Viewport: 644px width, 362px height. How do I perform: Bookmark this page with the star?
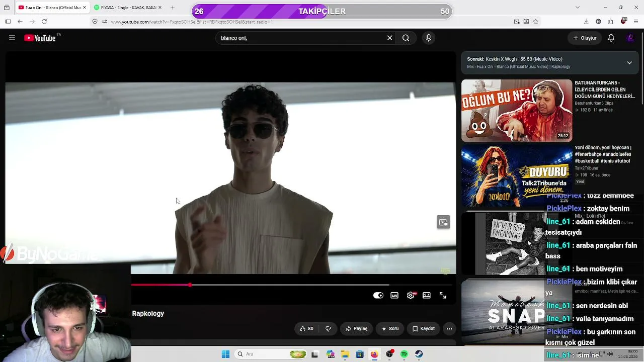click(536, 22)
